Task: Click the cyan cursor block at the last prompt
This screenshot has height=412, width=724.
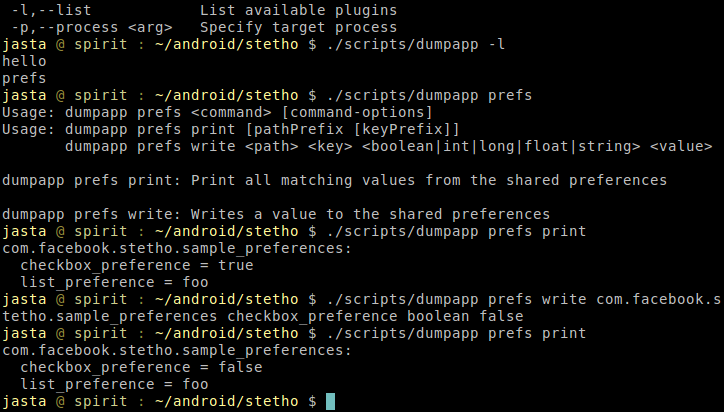Action: click(x=331, y=402)
